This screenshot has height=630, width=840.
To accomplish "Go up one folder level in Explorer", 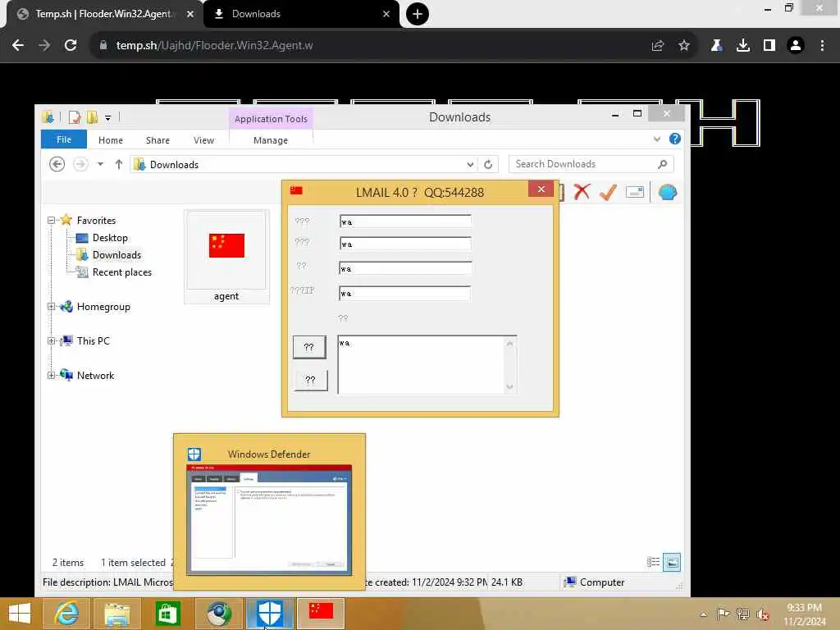I will tap(118, 164).
